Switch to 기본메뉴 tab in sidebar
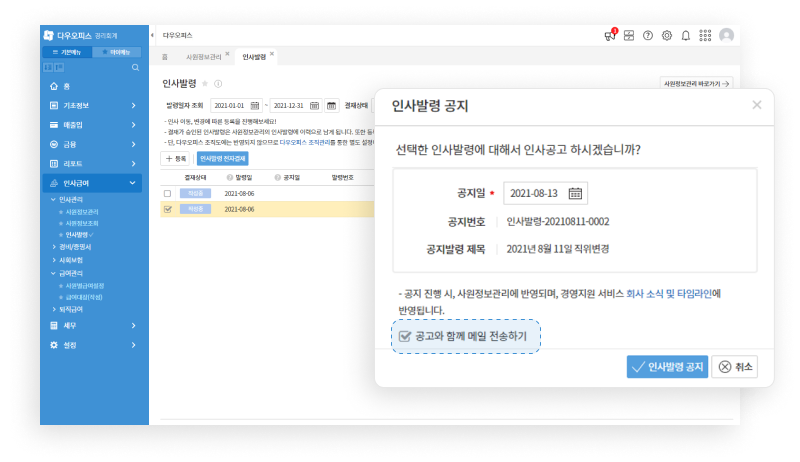The image size is (800, 462). click(x=67, y=52)
